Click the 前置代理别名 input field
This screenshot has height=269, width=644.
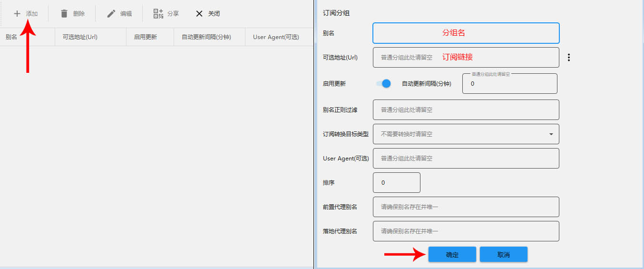pyautogui.click(x=466, y=207)
